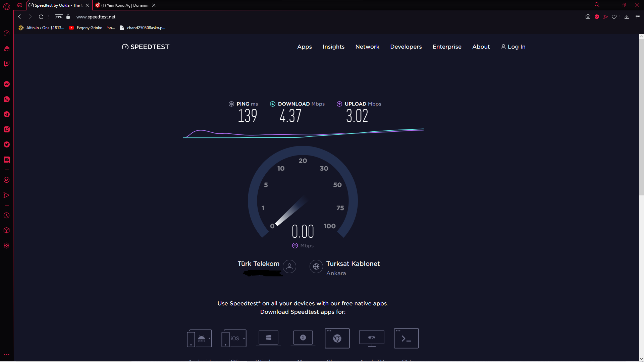Open the sidebar three-dots setup menu
Image resolution: width=644 pixels, height=362 pixels.
tap(7, 354)
